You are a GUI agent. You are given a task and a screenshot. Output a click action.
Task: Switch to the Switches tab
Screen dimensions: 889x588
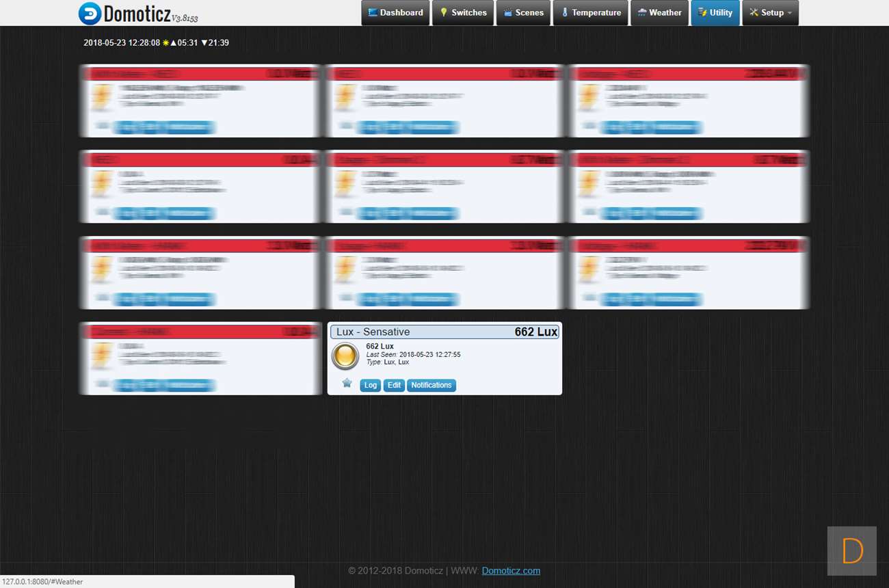pyautogui.click(x=463, y=13)
